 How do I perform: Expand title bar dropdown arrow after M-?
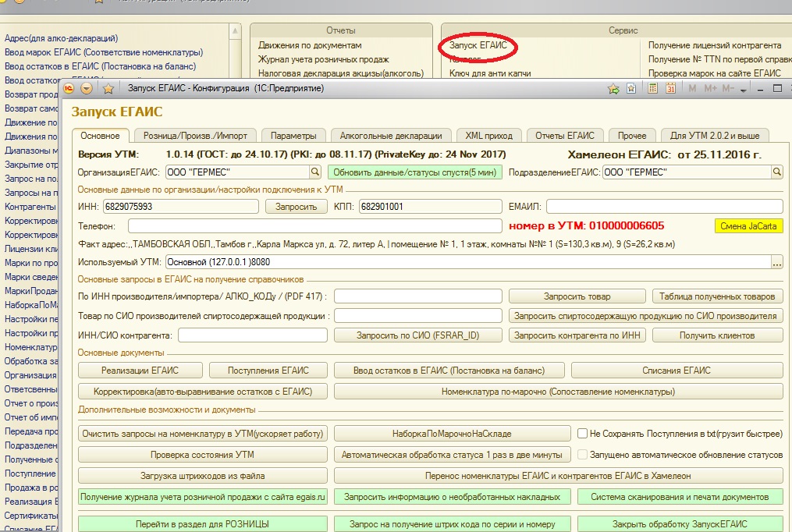coord(744,90)
